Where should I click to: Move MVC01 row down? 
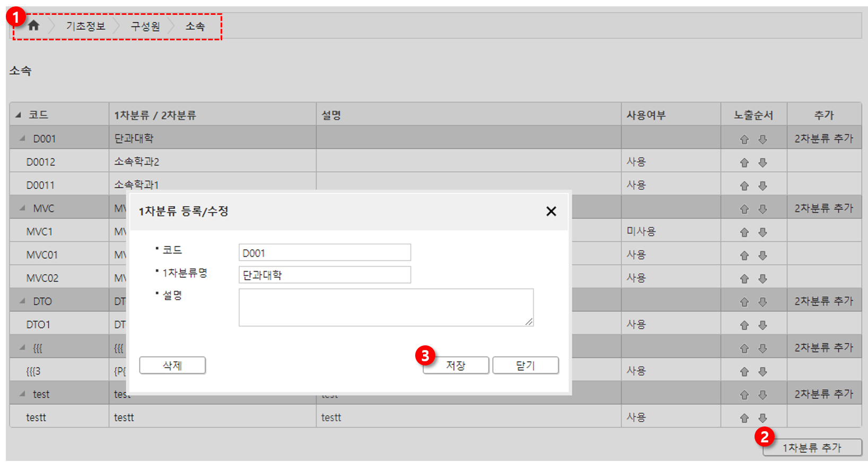click(x=762, y=256)
